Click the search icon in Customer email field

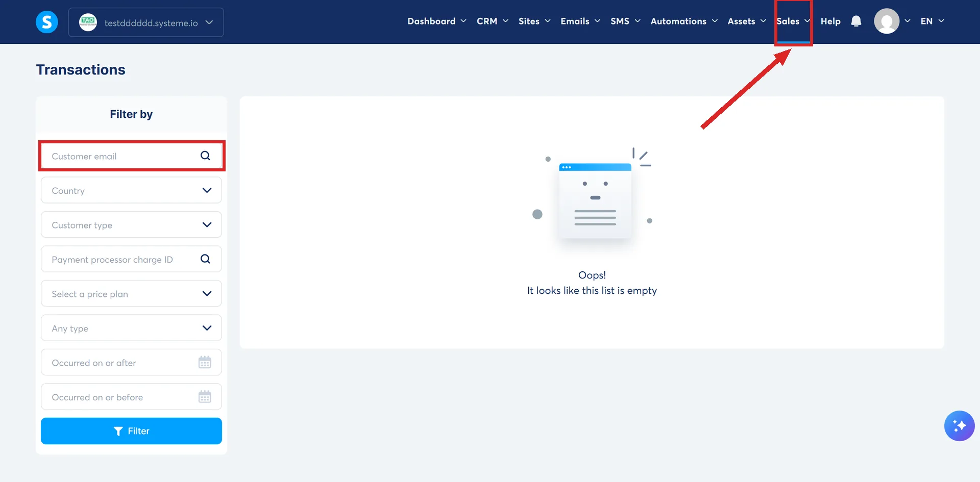205,156
